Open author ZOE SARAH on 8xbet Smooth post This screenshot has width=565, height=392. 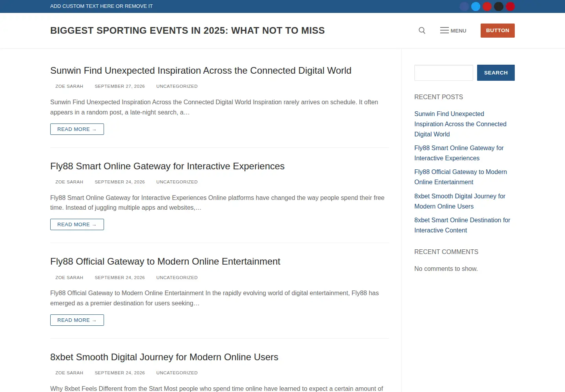(69, 373)
